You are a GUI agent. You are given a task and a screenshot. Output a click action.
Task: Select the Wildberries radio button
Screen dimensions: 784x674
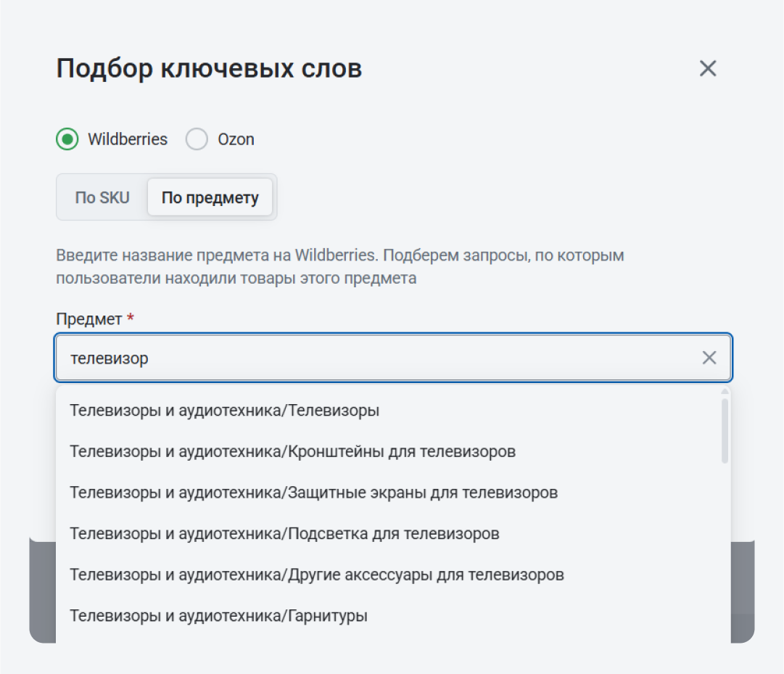tap(67, 139)
